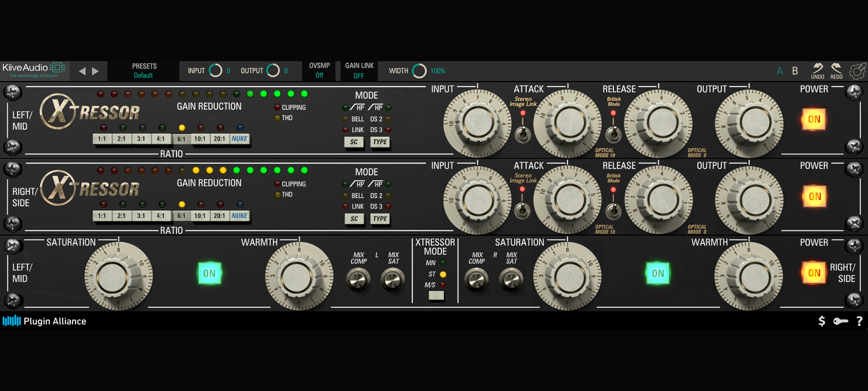The image size is (868, 391).
Task: Toggle saturation rack POWER ON button
Action: [x=814, y=273]
